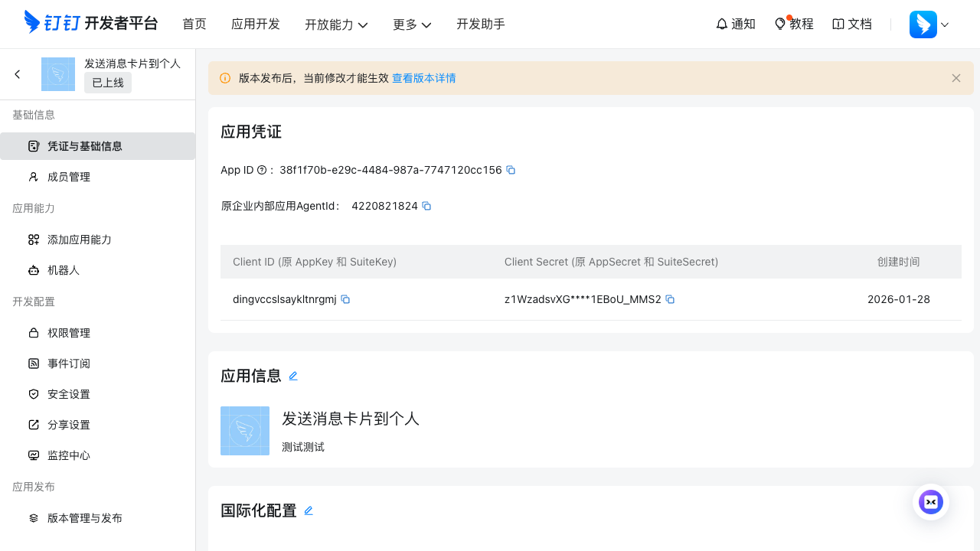980x551 pixels.
Task: Expand the 开放能力 dropdown menu
Action: click(x=337, y=24)
